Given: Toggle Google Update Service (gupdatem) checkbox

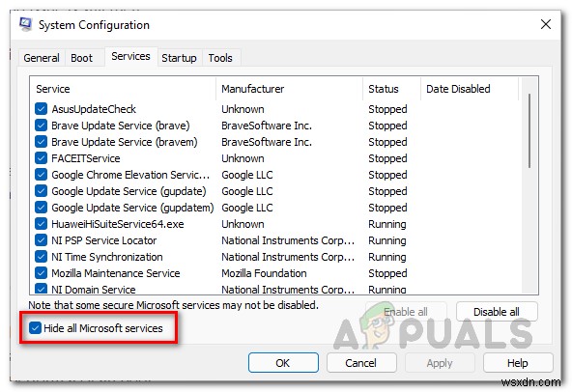Looking at the screenshot, I should pos(41,208).
